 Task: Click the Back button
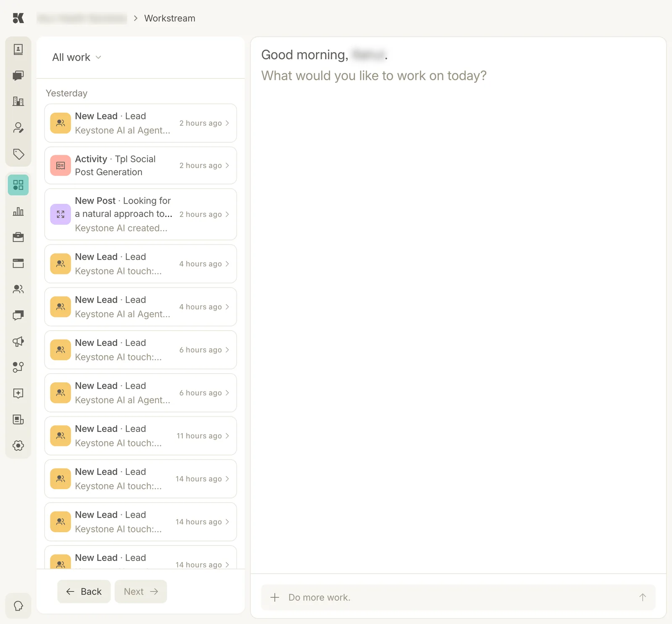(x=84, y=592)
